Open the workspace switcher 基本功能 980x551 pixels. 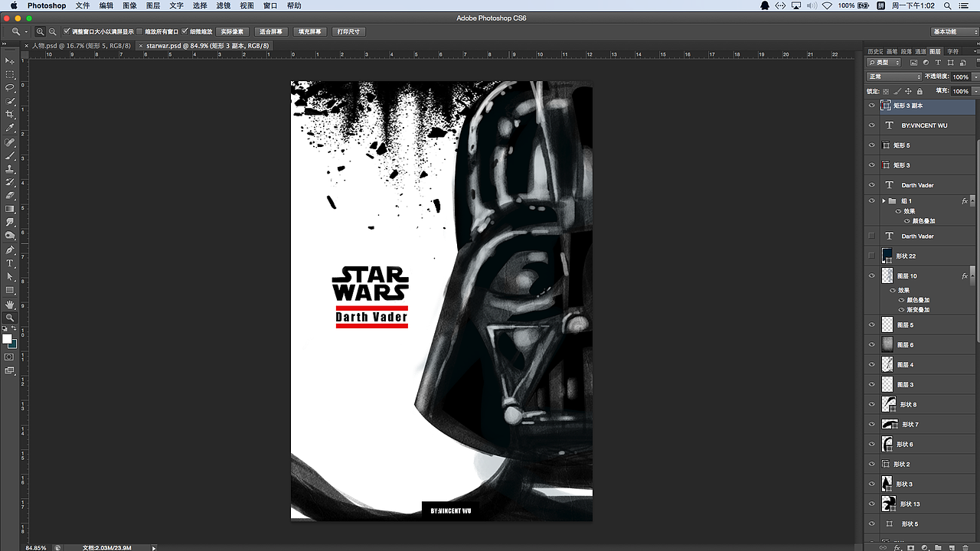tap(954, 31)
